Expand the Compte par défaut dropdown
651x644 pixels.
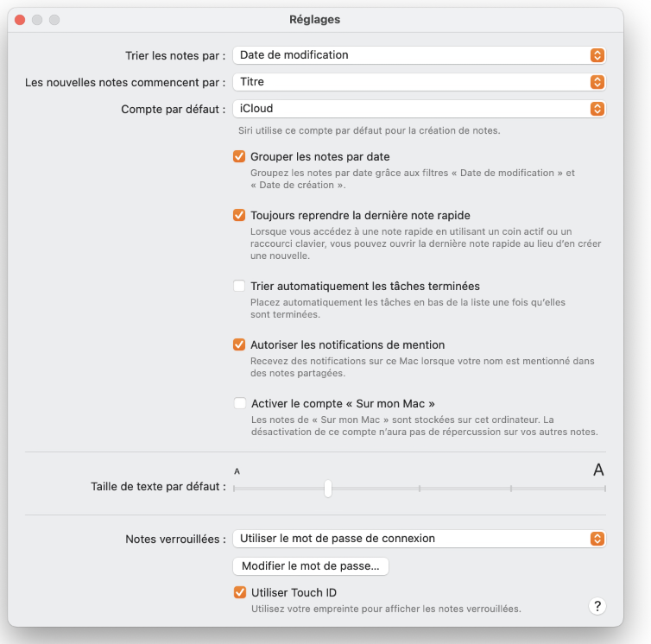(419, 109)
